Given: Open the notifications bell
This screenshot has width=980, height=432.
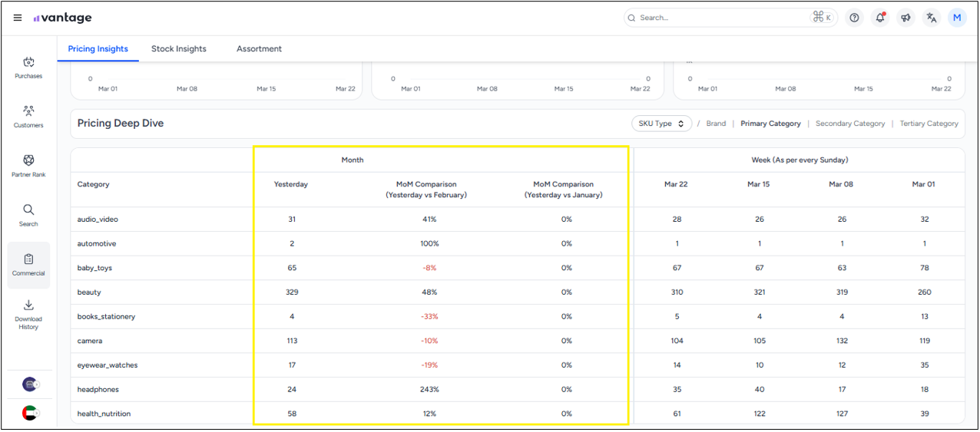Looking at the screenshot, I should pyautogui.click(x=880, y=18).
